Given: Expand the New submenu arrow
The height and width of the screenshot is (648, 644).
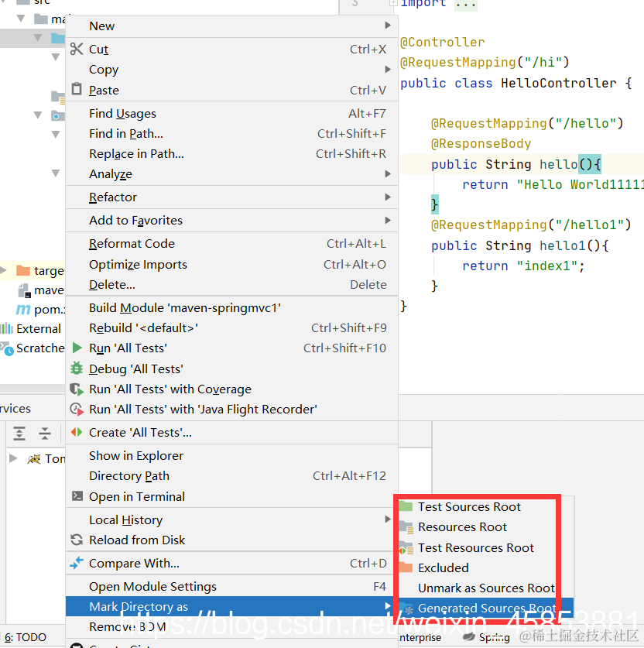Looking at the screenshot, I should [388, 26].
